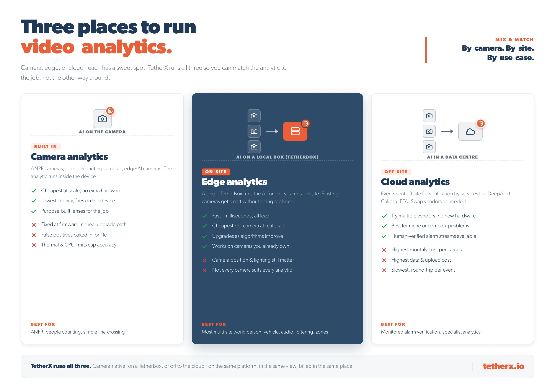
Task: Click the AI IN A DATA CENTRE label
Action: click(x=452, y=157)
